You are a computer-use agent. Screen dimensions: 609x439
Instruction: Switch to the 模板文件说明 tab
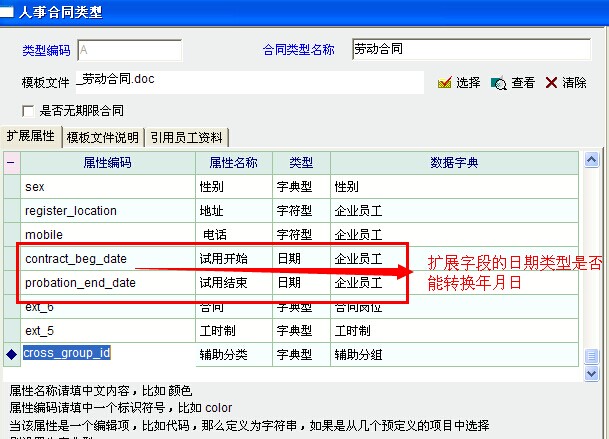pos(103,137)
